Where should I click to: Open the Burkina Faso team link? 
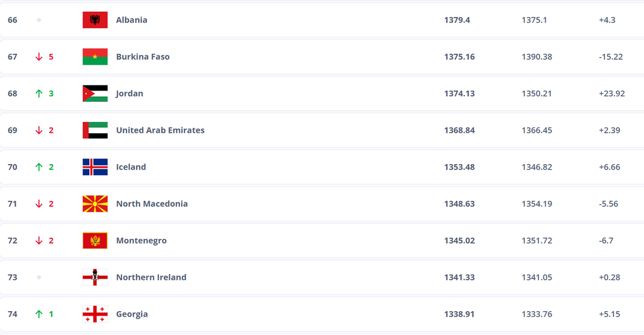click(x=143, y=57)
